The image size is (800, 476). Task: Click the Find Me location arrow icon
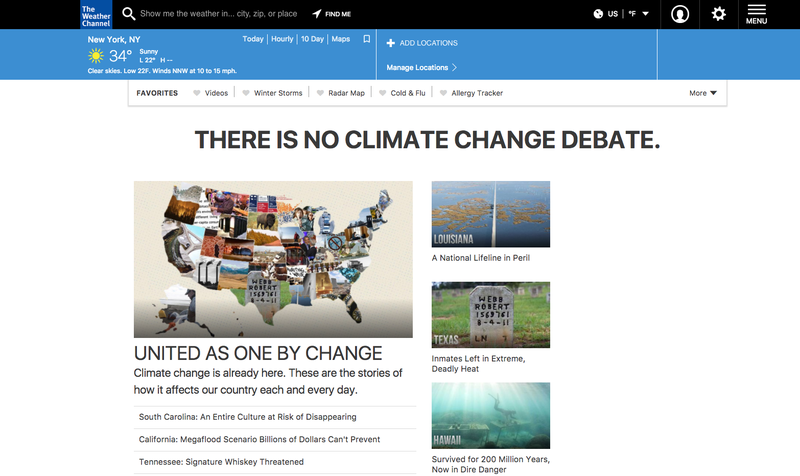point(317,14)
